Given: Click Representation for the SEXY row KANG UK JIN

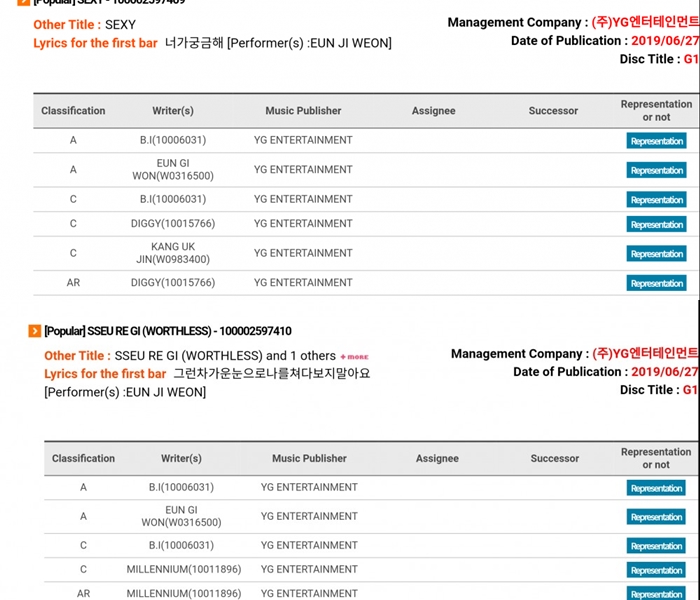Looking at the screenshot, I should 656,254.
